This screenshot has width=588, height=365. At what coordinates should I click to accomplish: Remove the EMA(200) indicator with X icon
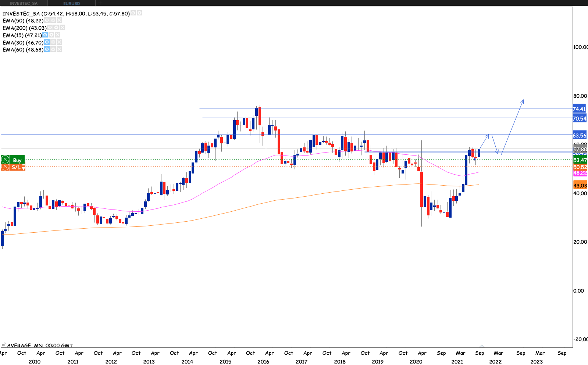(63, 28)
